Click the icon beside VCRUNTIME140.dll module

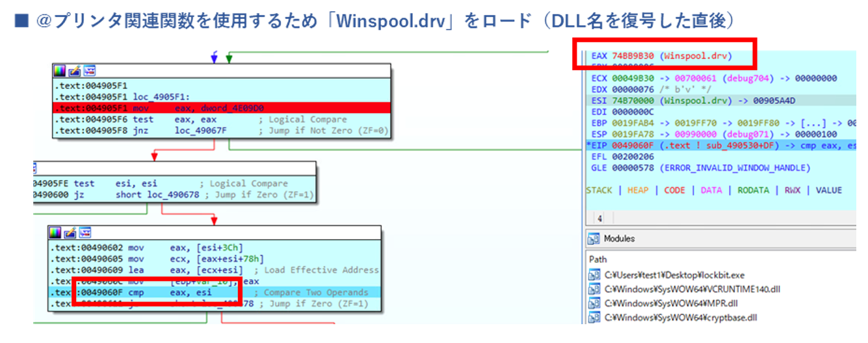click(594, 289)
